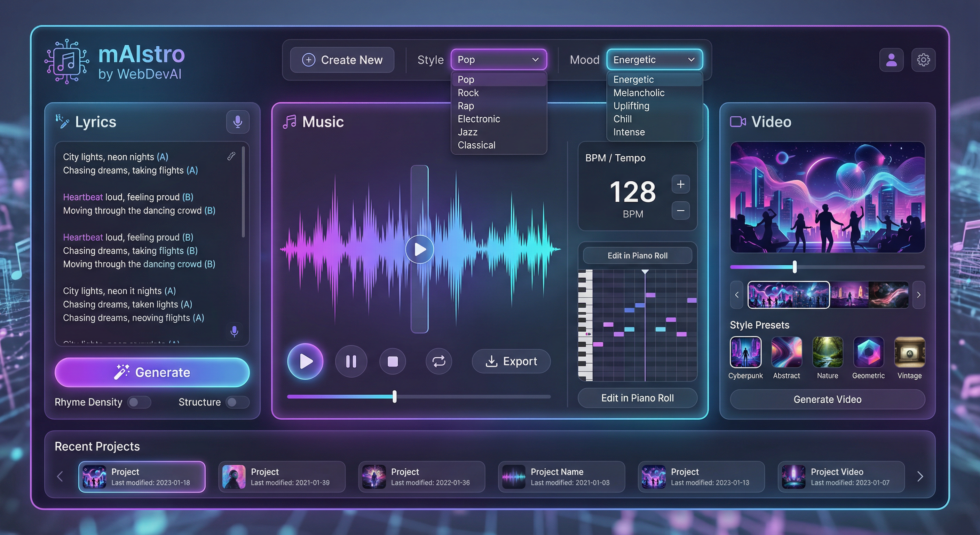Viewport: 980px width, 535px height.
Task: Choose Pop option in Style list
Action: tap(499, 79)
